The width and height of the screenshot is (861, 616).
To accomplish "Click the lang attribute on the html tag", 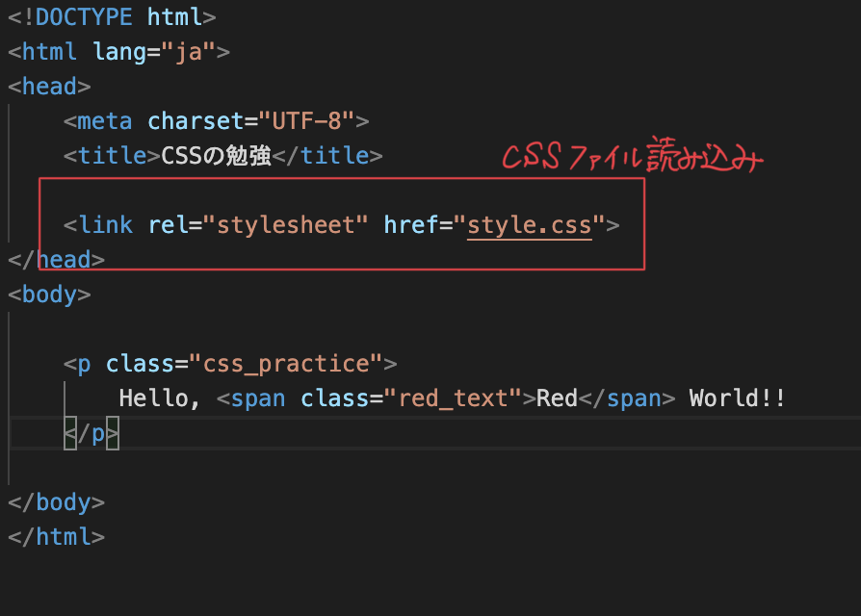I will point(119,52).
